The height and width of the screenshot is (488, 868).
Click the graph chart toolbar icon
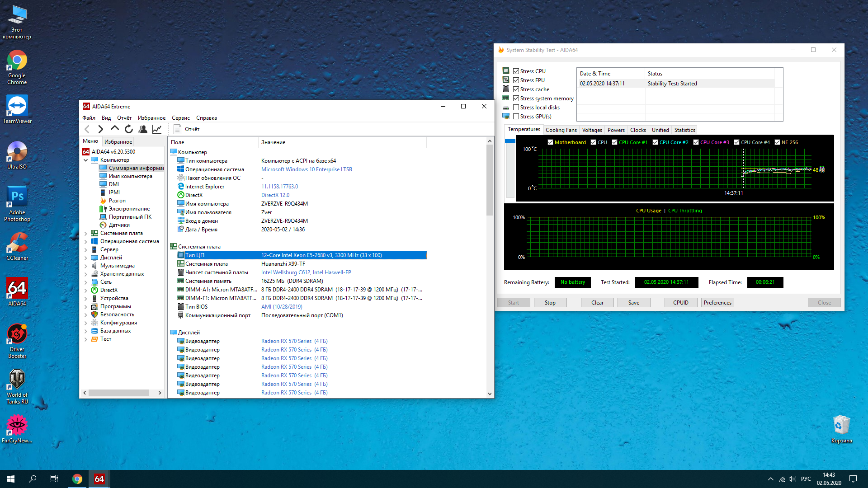point(157,129)
